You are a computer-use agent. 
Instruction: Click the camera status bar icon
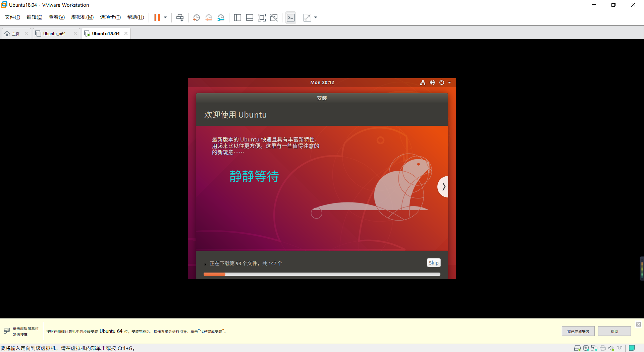pos(620,348)
